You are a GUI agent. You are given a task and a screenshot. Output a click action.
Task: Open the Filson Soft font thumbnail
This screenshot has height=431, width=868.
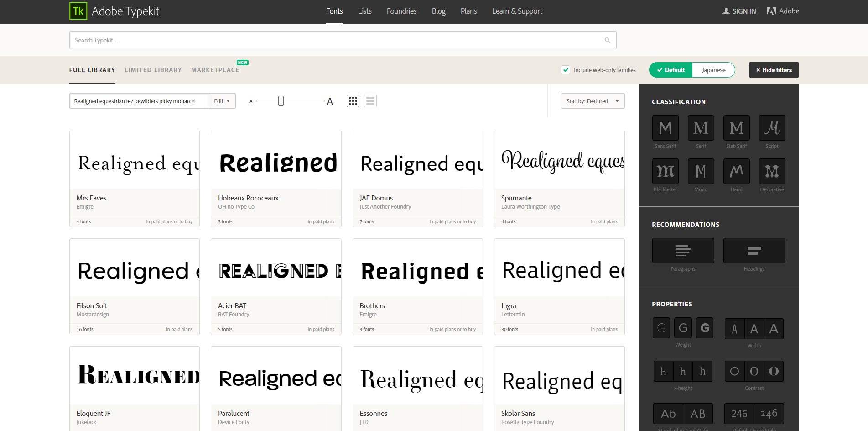coord(135,268)
